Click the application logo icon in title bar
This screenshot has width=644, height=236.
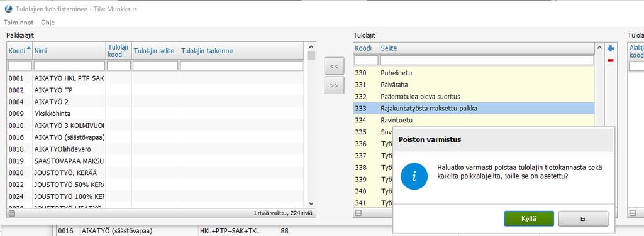8,9
